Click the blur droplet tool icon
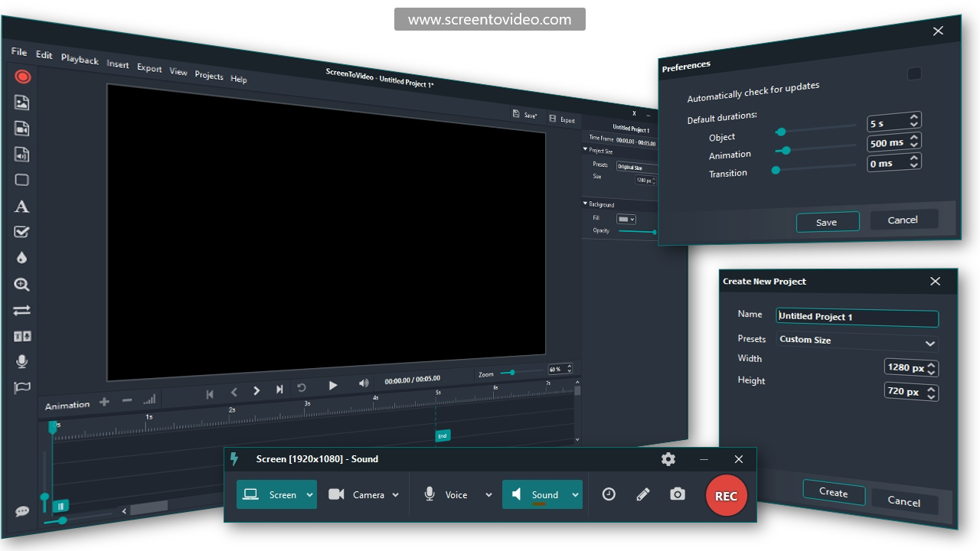 click(21, 258)
